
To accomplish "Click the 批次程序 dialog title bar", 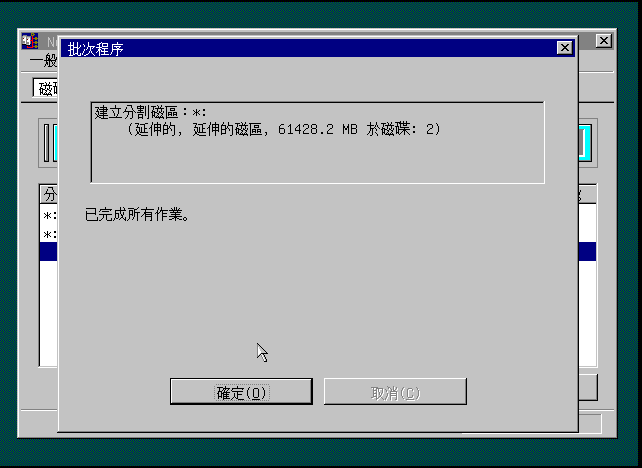I will pyautogui.click(x=308, y=48).
